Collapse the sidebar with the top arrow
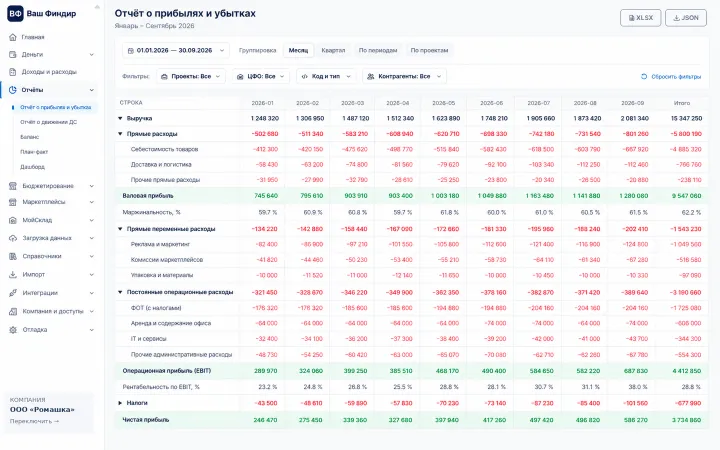 pos(97,7)
